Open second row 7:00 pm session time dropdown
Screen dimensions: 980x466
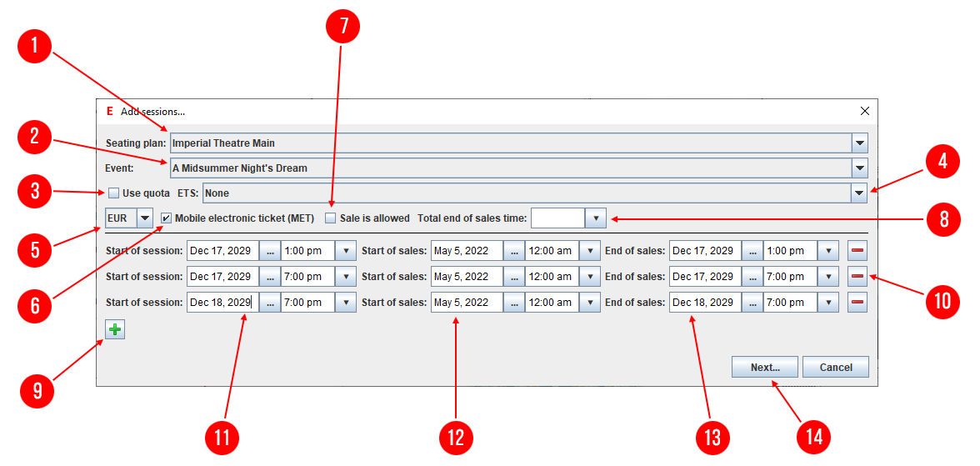coord(346,277)
